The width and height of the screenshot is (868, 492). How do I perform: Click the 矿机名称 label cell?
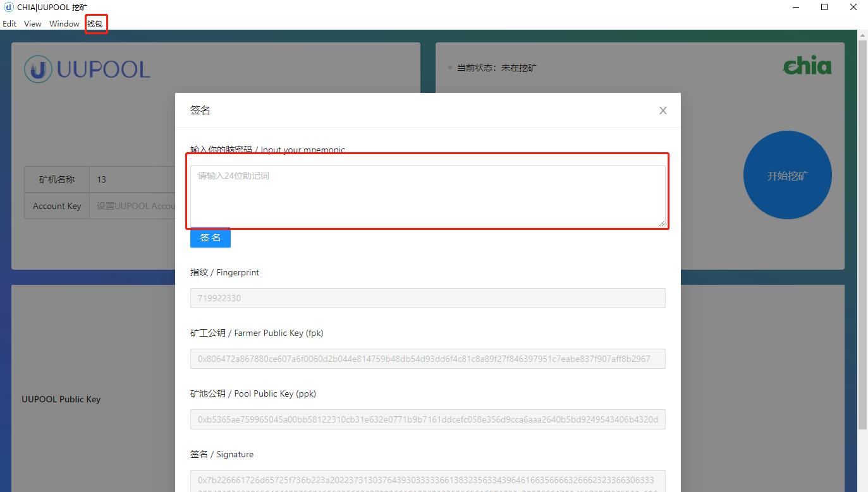pyautogui.click(x=57, y=179)
